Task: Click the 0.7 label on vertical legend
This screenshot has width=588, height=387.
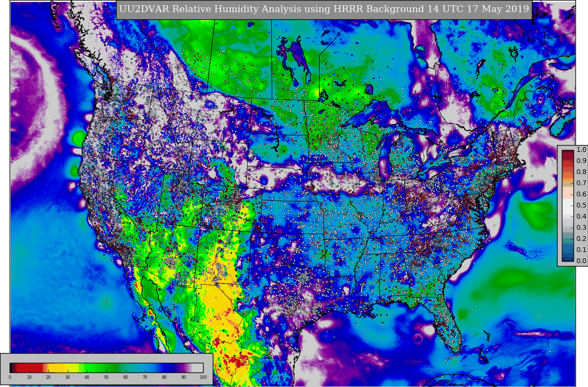Action: point(581,183)
